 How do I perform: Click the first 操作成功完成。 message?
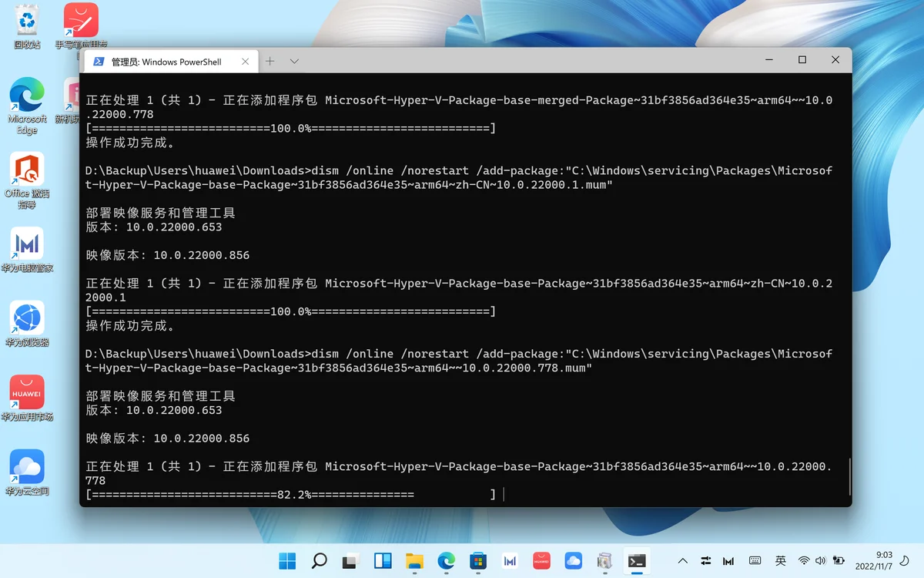click(x=131, y=143)
